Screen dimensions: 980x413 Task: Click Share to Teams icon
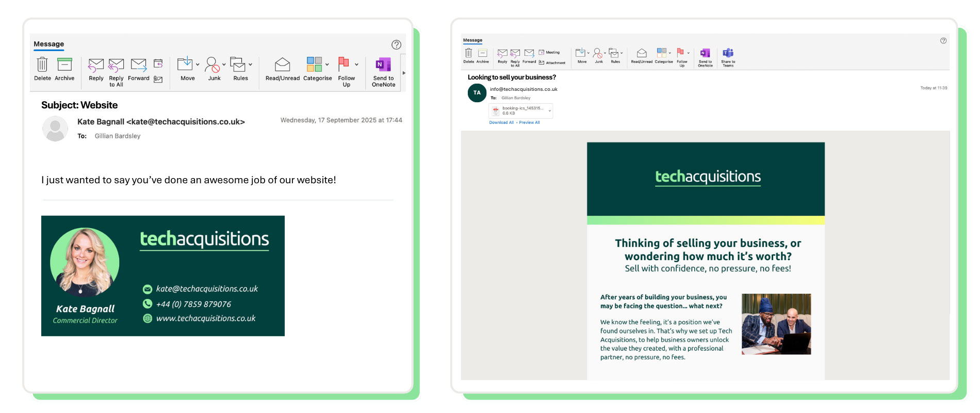tap(728, 53)
